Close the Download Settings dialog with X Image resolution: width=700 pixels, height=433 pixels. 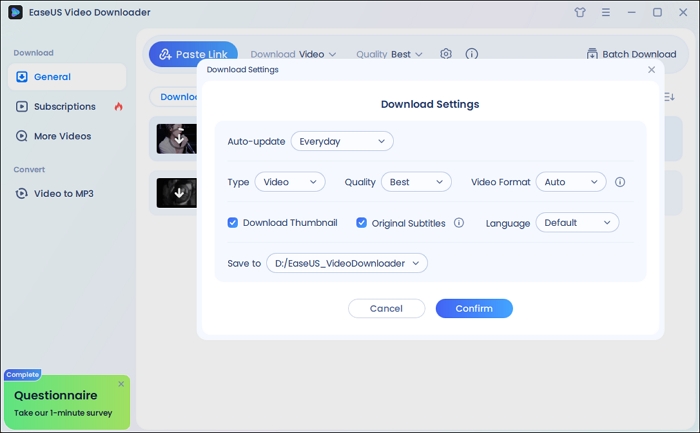(651, 70)
